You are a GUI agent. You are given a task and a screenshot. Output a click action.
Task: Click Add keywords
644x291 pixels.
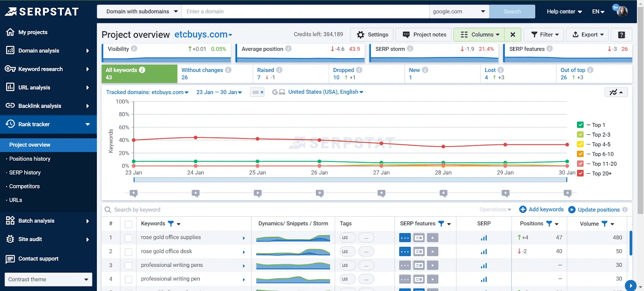point(541,209)
